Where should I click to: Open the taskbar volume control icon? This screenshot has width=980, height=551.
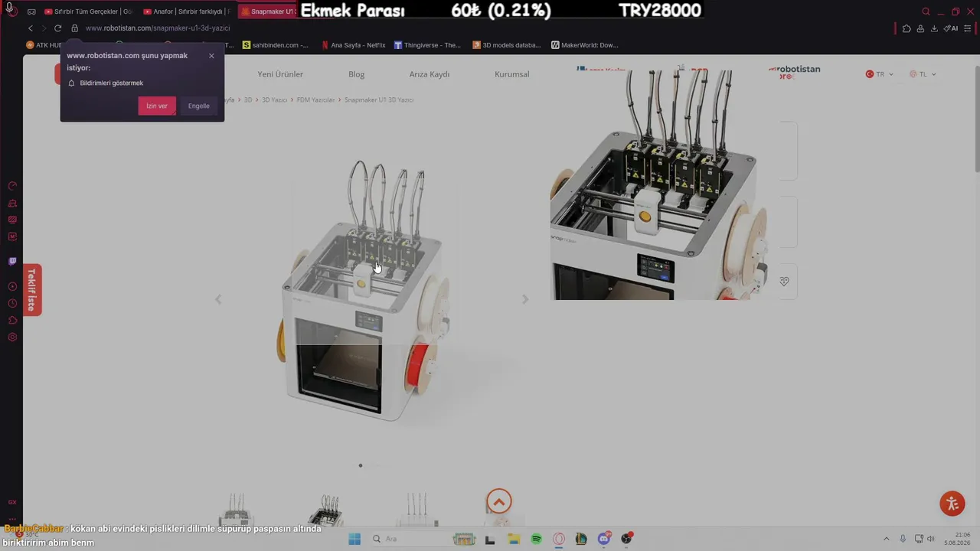click(931, 539)
